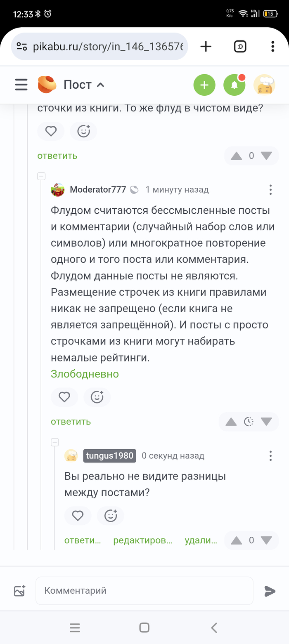Open the notifications bell
The width and height of the screenshot is (289, 644).
coord(234,85)
